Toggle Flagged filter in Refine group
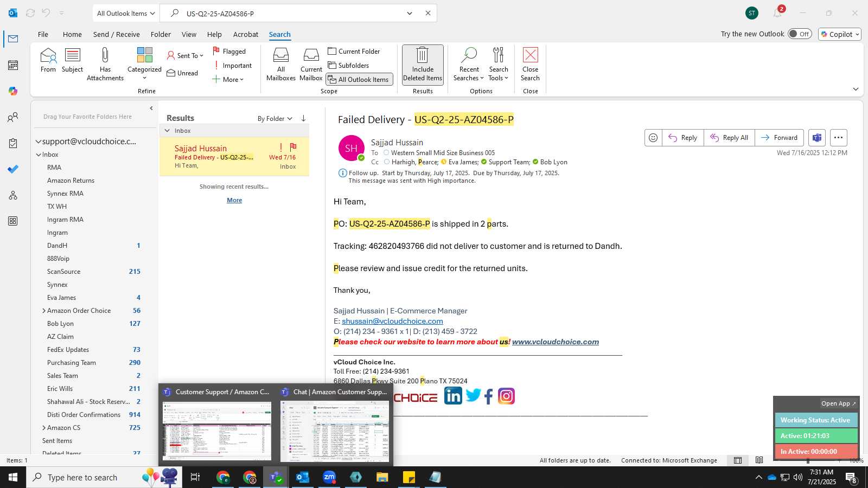The height and width of the screenshot is (488, 868). tap(229, 51)
